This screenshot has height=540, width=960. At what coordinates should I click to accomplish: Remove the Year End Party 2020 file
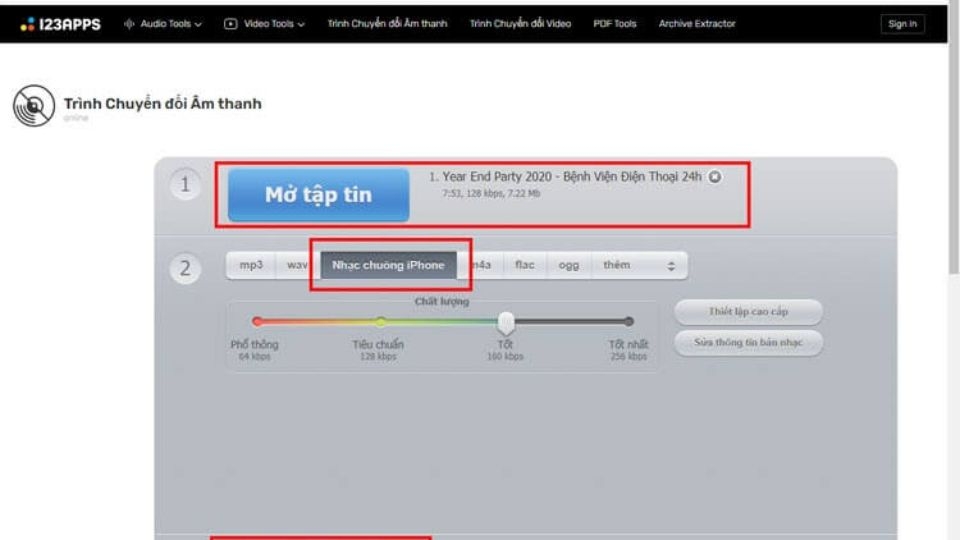point(714,177)
